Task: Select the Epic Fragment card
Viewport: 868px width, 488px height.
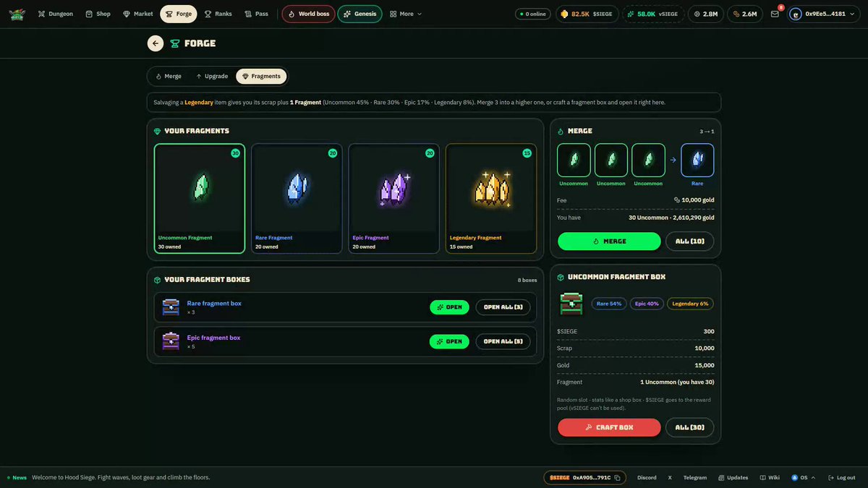Action: (x=394, y=199)
